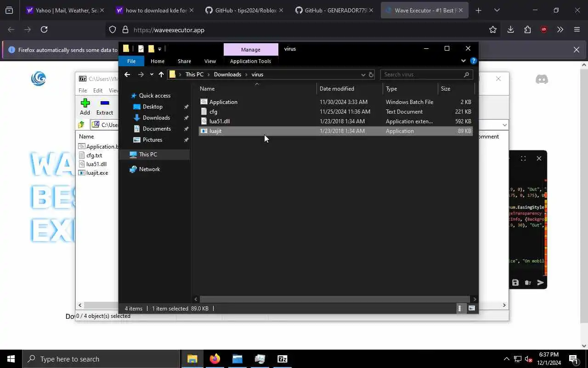The width and height of the screenshot is (588, 368).
Task: Switch Explorer to large icons view
Action: click(x=471, y=309)
